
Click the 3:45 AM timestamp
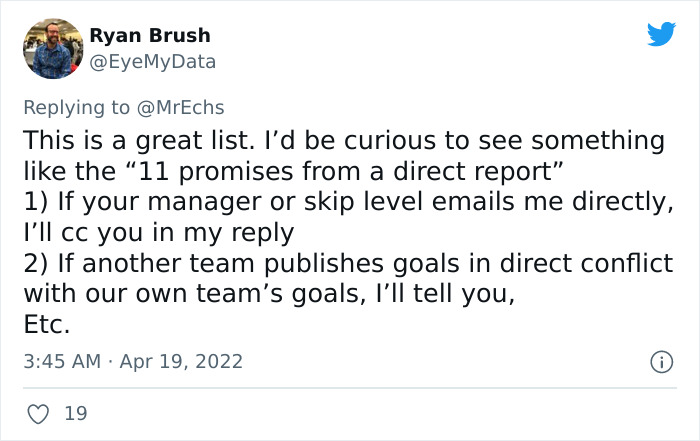pyautogui.click(x=60, y=360)
